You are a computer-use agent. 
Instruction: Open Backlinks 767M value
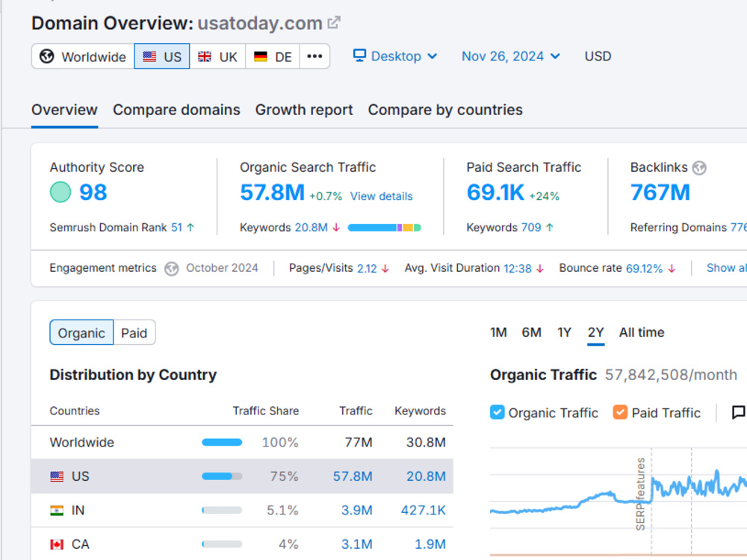(x=660, y=193)
